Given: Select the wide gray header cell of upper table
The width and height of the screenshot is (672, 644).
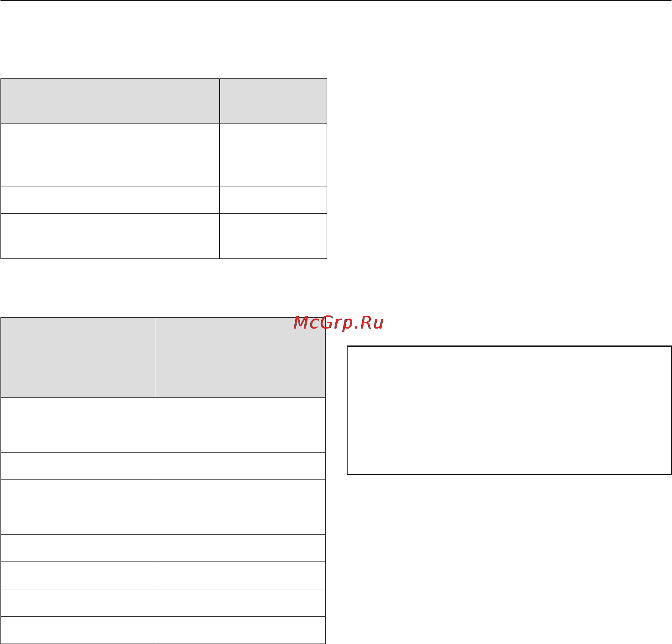Looking at the screenshot, I should coord(110,101).
